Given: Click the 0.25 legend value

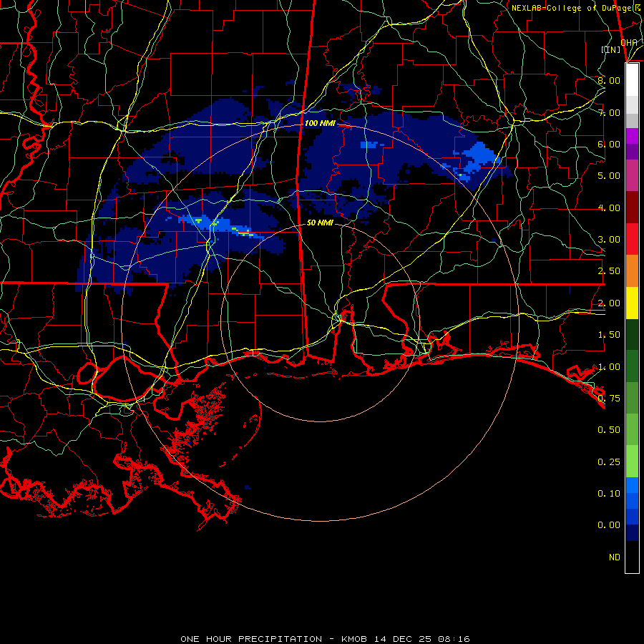Looking at the screenshot, I should coord(609,462).
